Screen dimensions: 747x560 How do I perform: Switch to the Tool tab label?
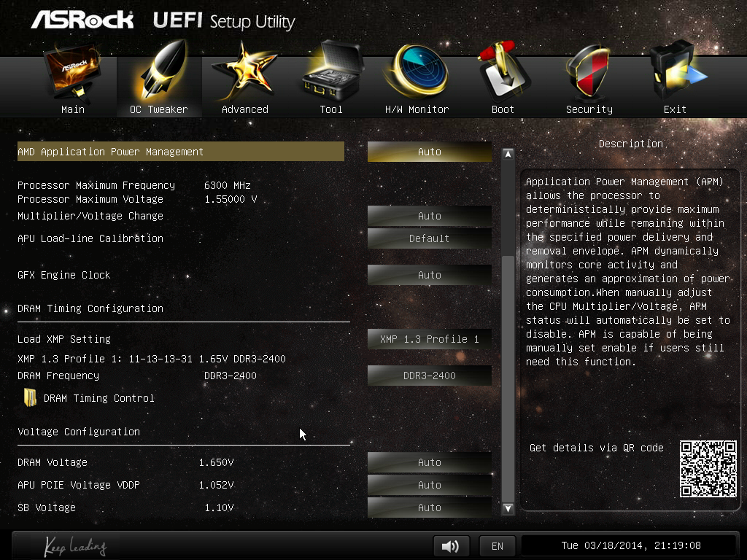(331, 109)
